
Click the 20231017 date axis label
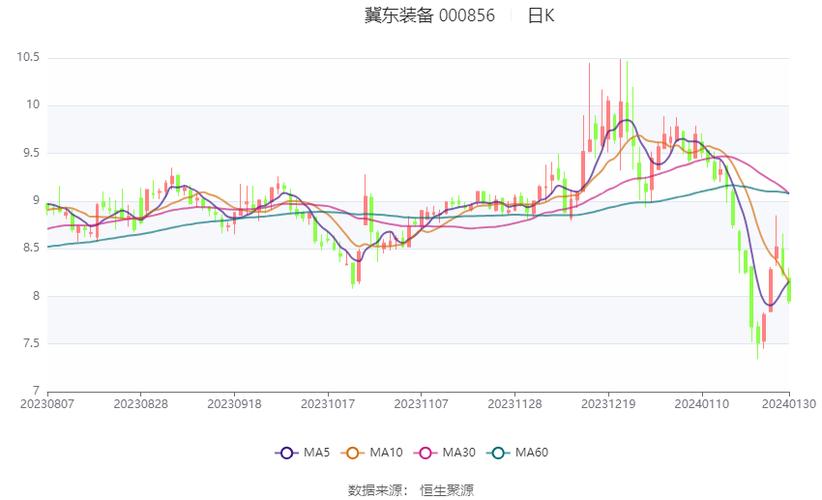[x=328, y=404]
